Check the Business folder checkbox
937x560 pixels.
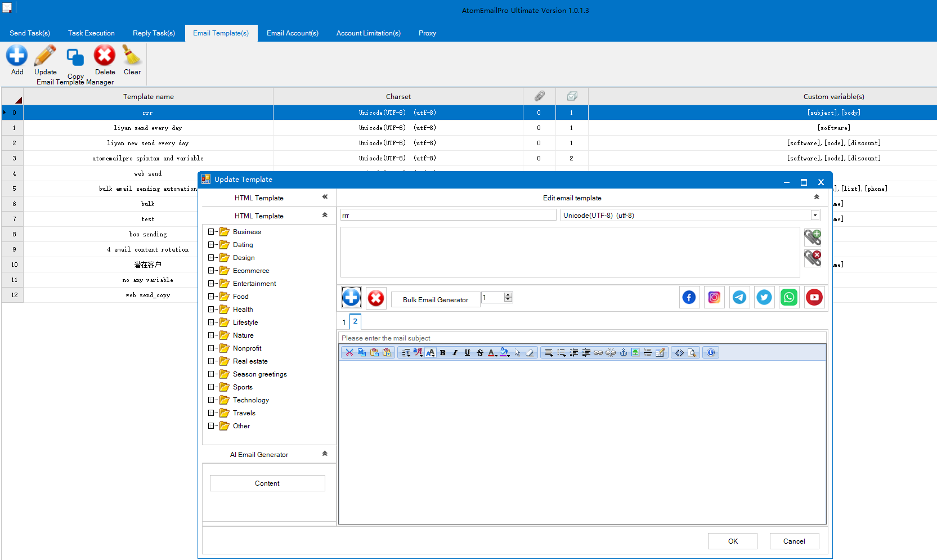coord(212,231)
